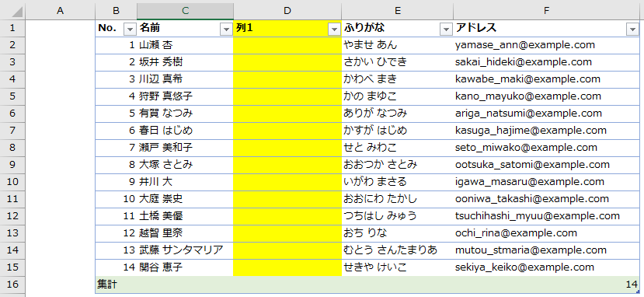Click address ariga_natsumi@example.com

point(546,114)
